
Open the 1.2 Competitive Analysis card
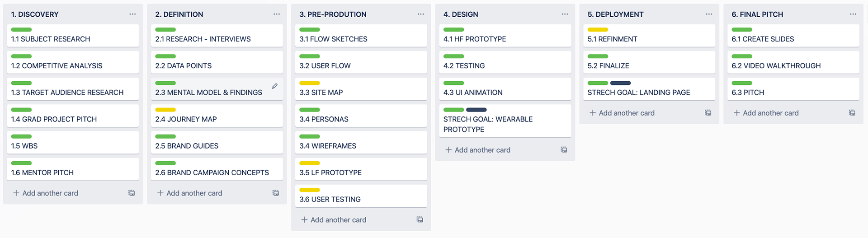[73, 62]
